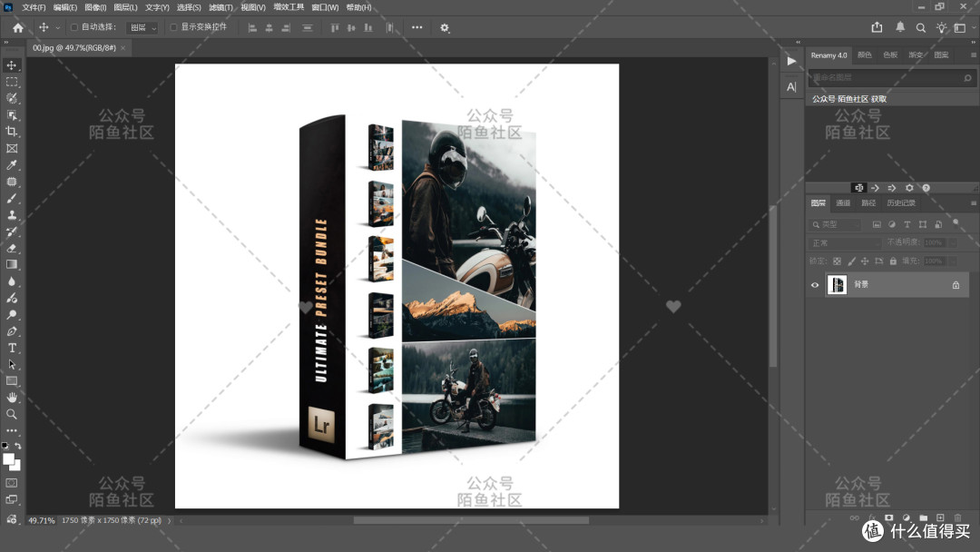Hide the 背景 layer with eye icon
This screenshot has height=552, width=980.
(815, 285)
